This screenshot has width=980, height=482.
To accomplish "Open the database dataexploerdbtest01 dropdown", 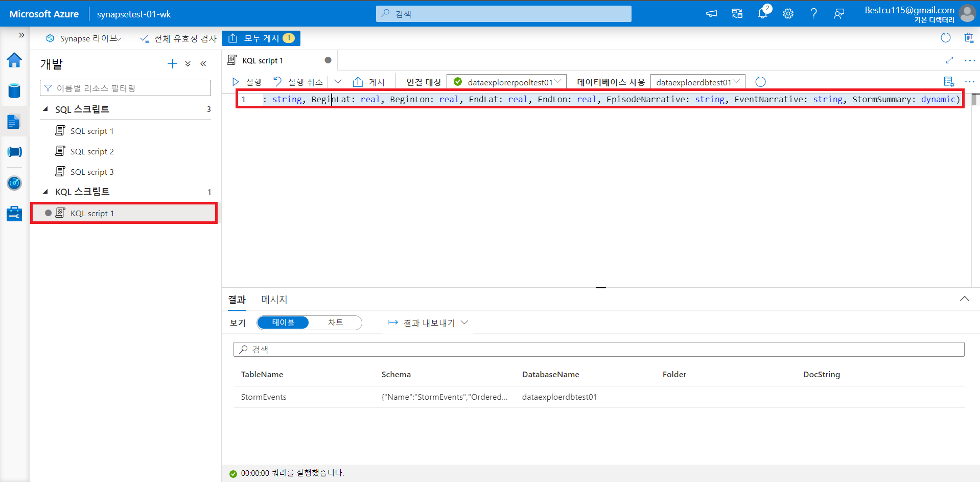I will [697, 82].
